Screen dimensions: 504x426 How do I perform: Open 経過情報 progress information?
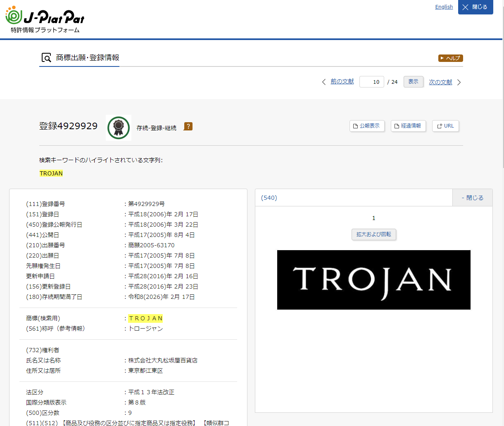pos(408,126)
